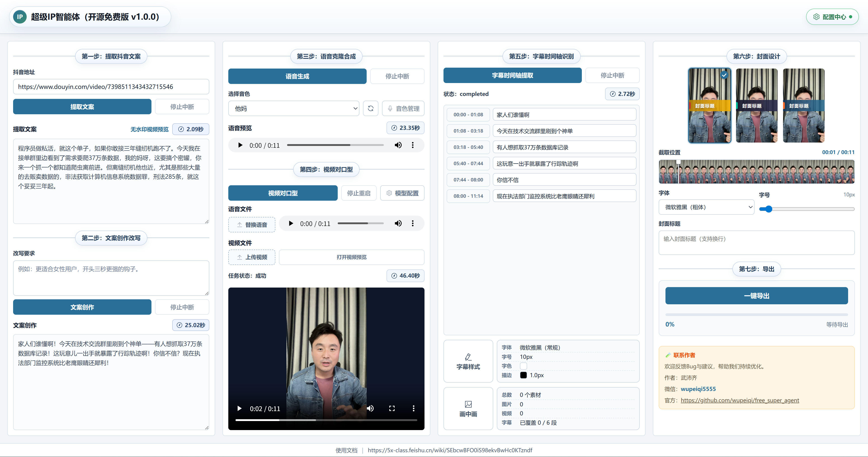Click the 提取文案 button

(82, 107)
